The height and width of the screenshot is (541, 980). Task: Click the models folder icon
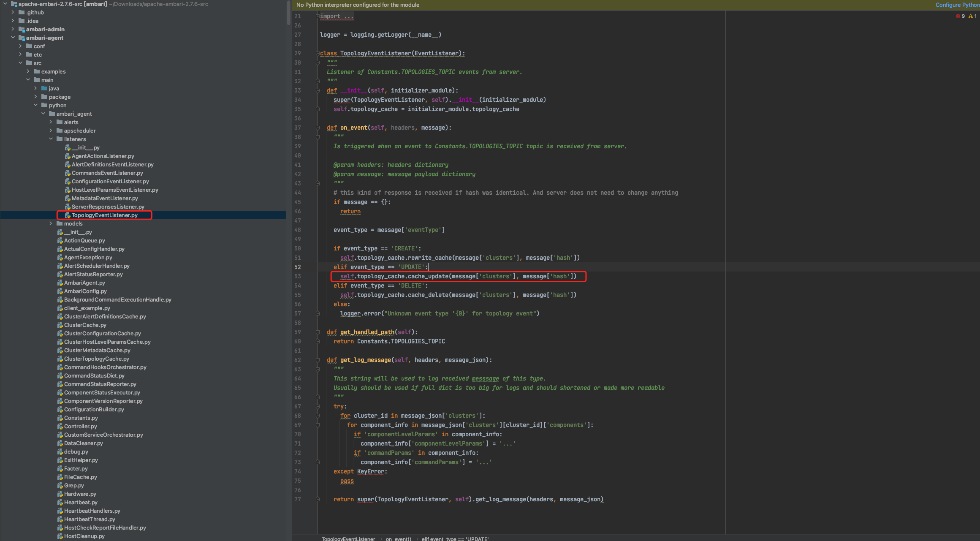tap(60, 223)
